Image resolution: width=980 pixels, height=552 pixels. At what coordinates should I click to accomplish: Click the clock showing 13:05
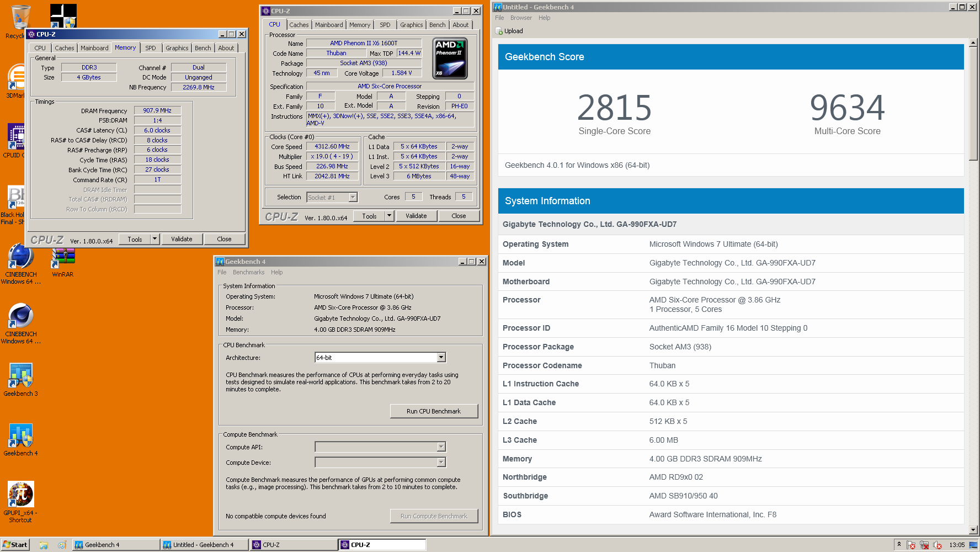(x=957, y=545)
